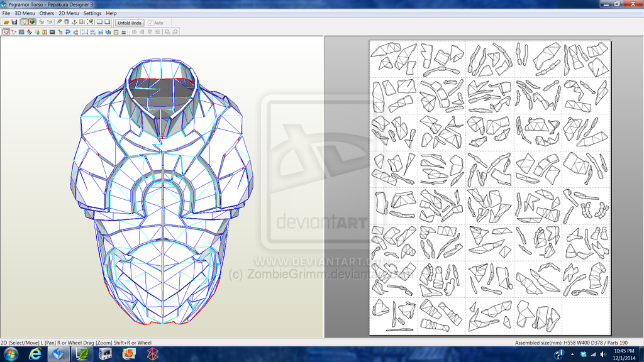The width and height of the screenshot is (644, 362).
Task: Click the gray panel icon beside the anchor
Action: [82, 22]
